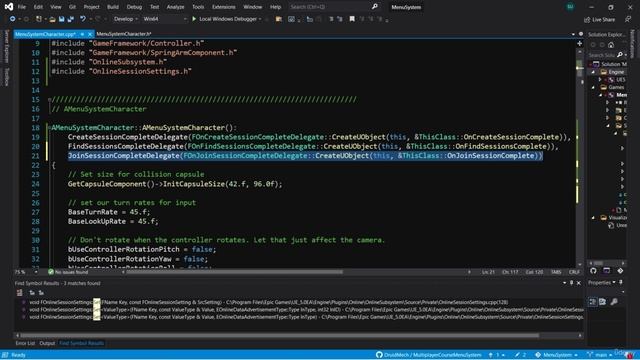The width and height of the screenshot is (640, 360).
Task: Click the Open File folder icon
Action: pyautogui.click(x=52, y=19)
